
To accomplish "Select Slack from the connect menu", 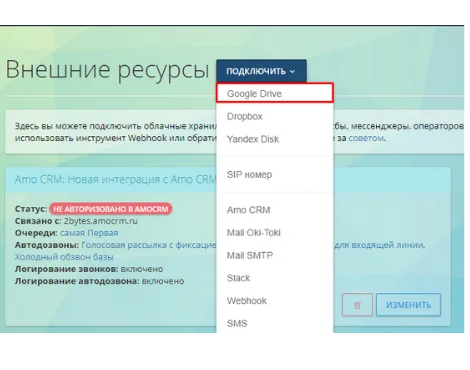I will 275,278.
